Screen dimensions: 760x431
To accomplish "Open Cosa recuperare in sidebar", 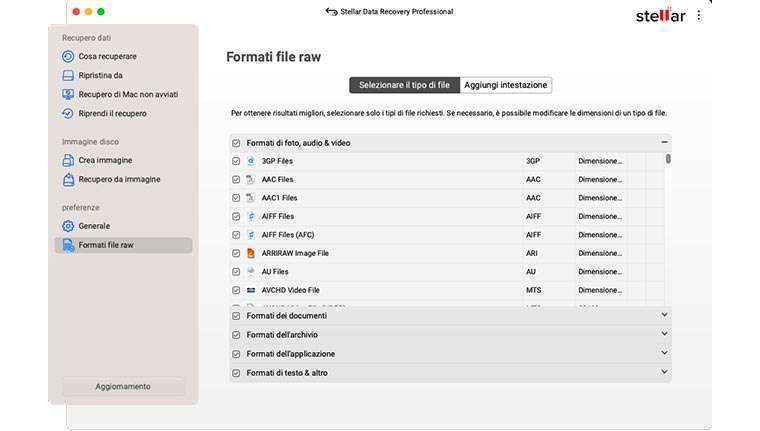I will click(108, 56).
